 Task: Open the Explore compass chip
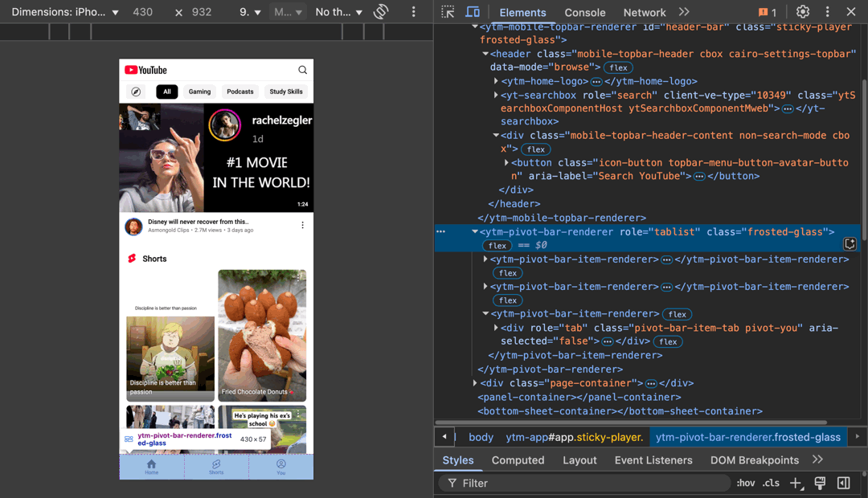(x=136, y=92)
